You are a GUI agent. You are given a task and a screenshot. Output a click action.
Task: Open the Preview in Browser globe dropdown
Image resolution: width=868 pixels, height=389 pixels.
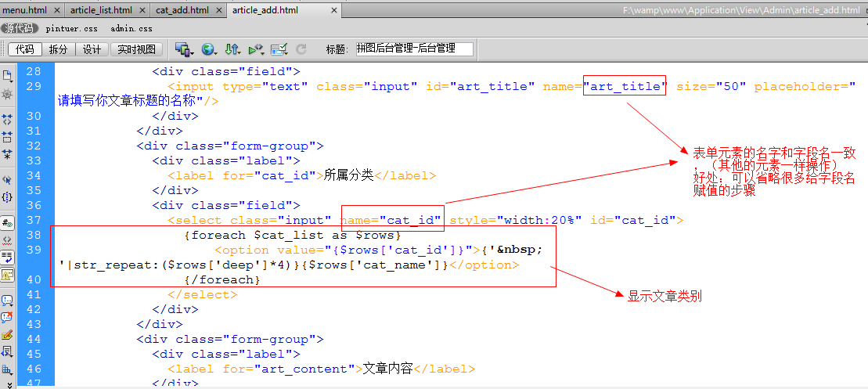tap(209, 49)
